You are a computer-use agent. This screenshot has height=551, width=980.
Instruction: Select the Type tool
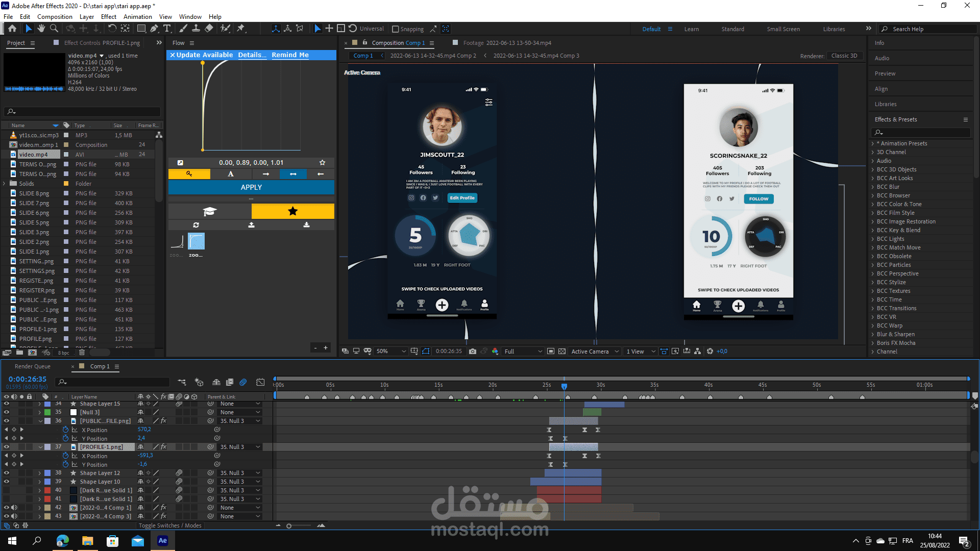[167, 29]
